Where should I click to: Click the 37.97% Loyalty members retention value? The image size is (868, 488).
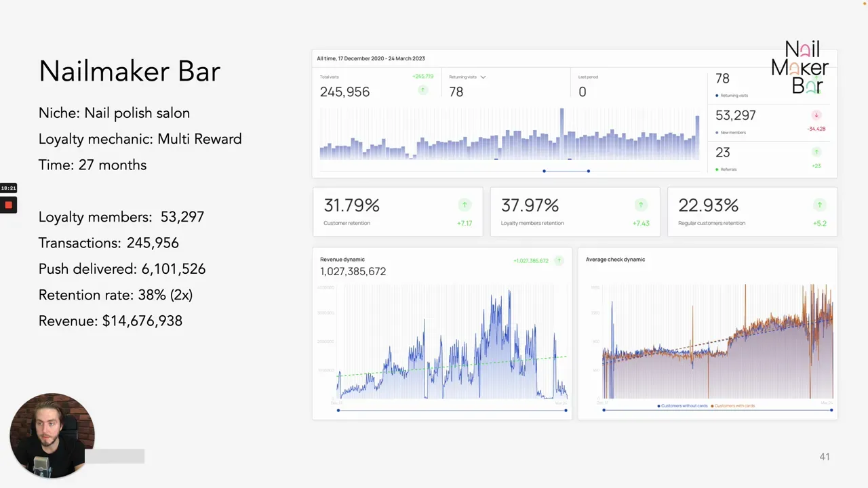(x=530, y=205)
